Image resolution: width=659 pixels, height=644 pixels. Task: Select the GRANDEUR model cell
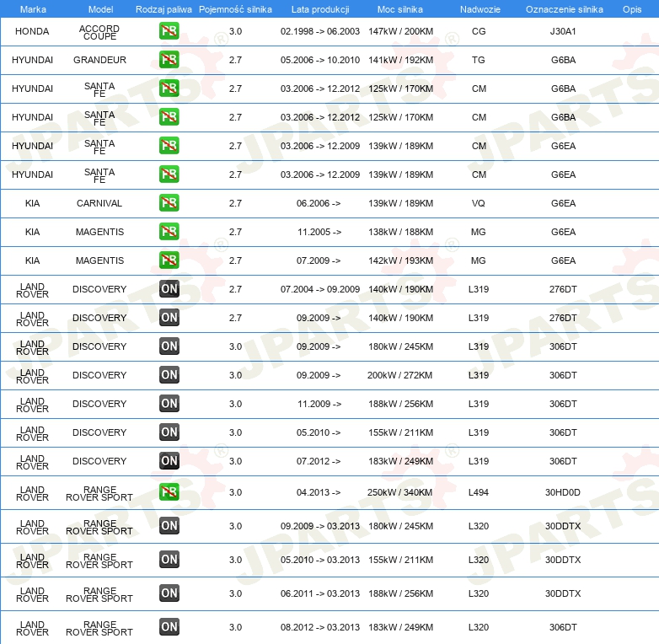point(99,60)
